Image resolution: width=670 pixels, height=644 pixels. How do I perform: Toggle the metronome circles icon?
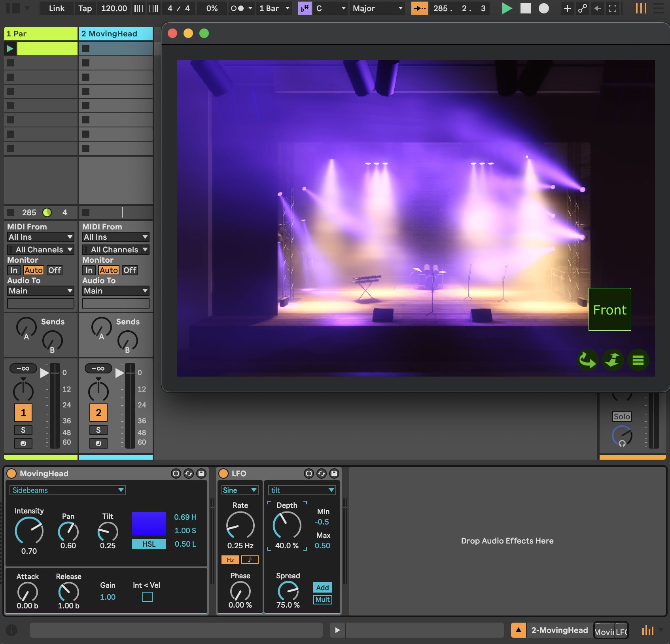click(x=237, y=8)
